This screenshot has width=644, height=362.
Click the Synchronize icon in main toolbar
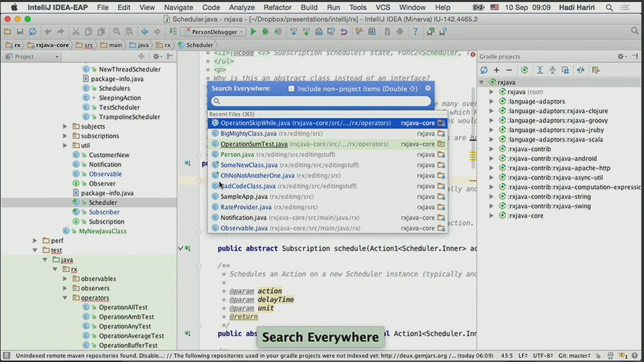point(33,31)
